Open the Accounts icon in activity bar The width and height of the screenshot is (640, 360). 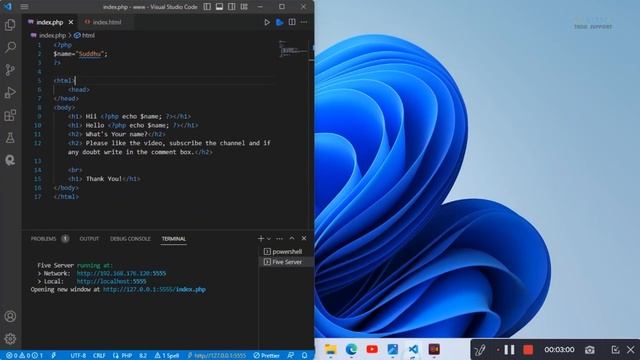10,316
